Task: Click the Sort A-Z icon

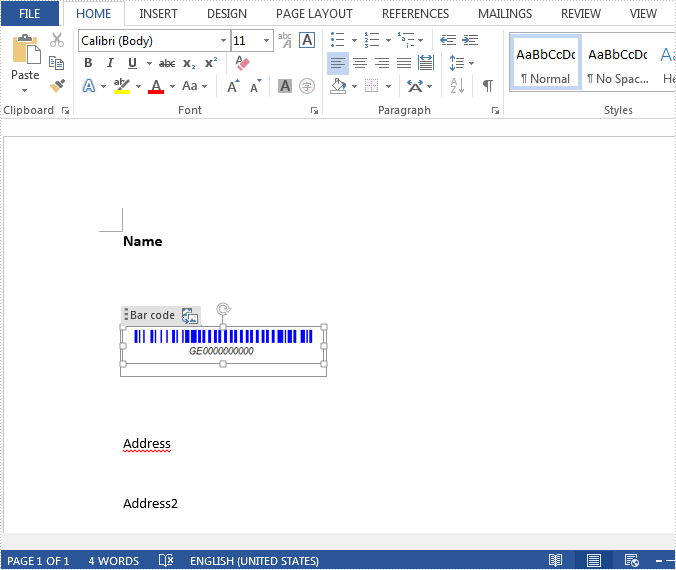Action: [x=457, y=86]
